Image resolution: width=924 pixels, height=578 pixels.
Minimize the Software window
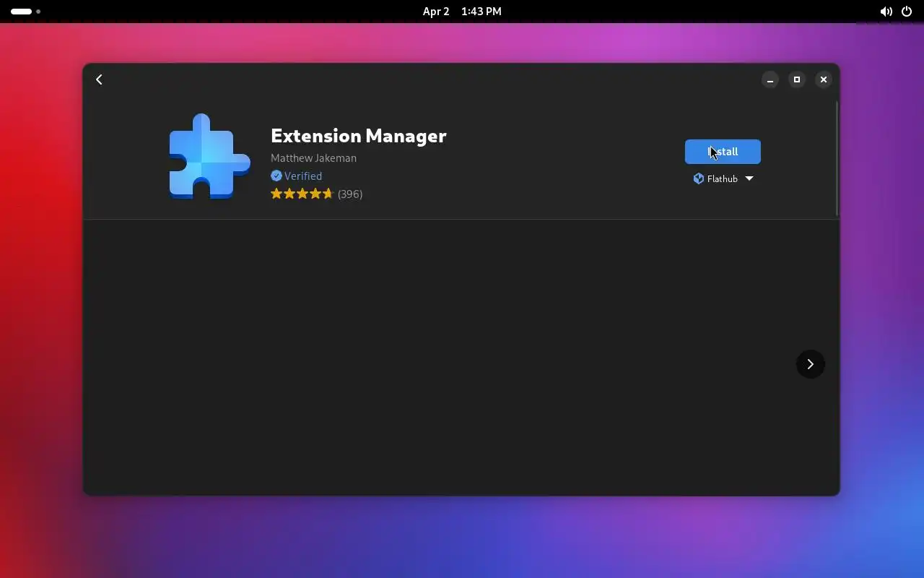pos(770,79)
